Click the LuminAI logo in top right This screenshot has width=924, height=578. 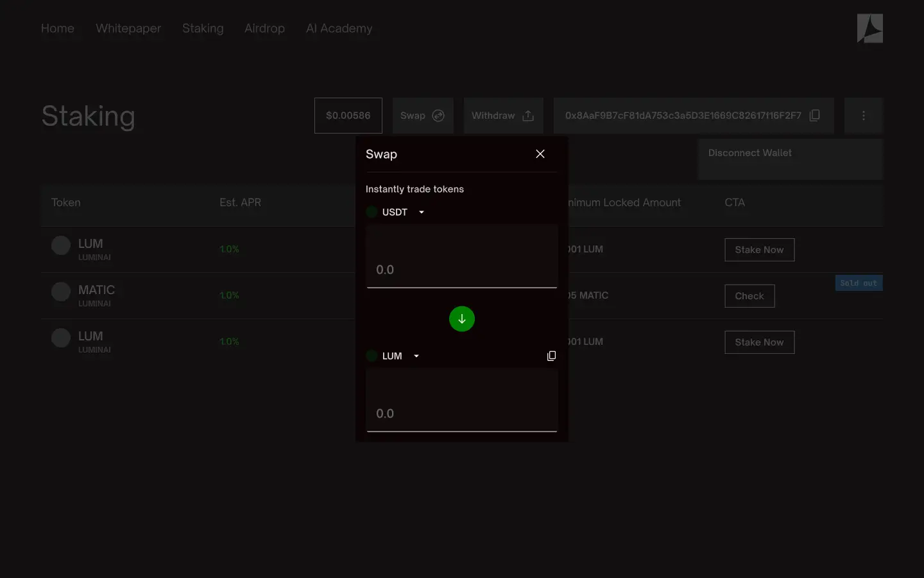869,29
